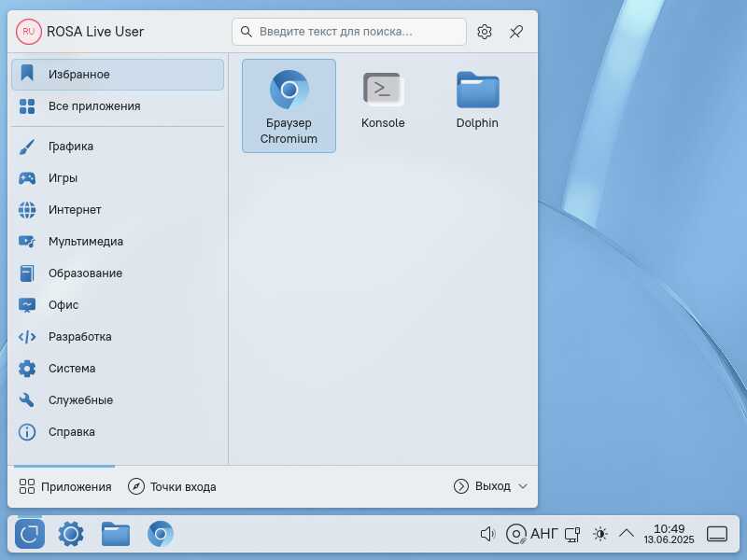Image resolution: width=747 pixels, height=560 pixels.
Task: Click the ROSA Live User name
Action: click(95, 32)
